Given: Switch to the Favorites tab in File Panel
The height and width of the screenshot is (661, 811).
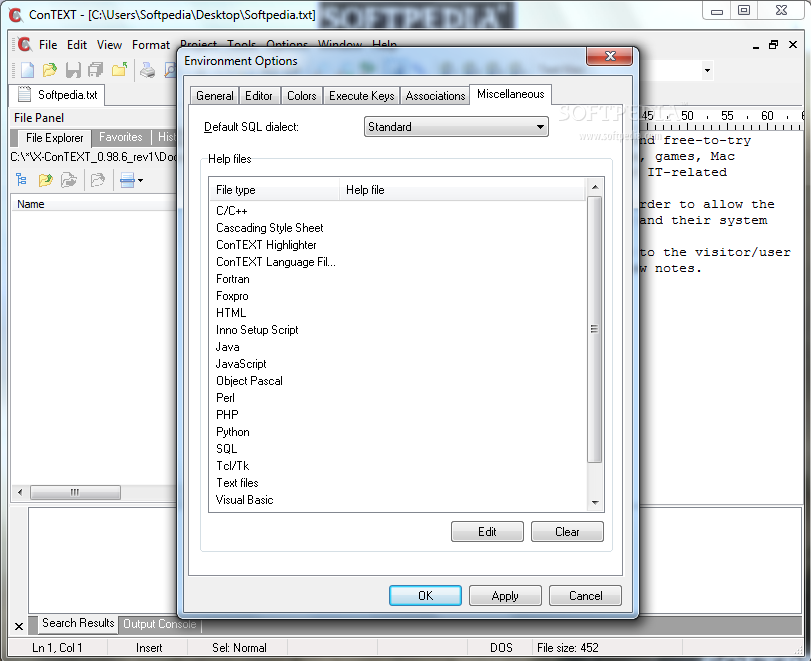Looking at the screenshot, I should 121,137.
